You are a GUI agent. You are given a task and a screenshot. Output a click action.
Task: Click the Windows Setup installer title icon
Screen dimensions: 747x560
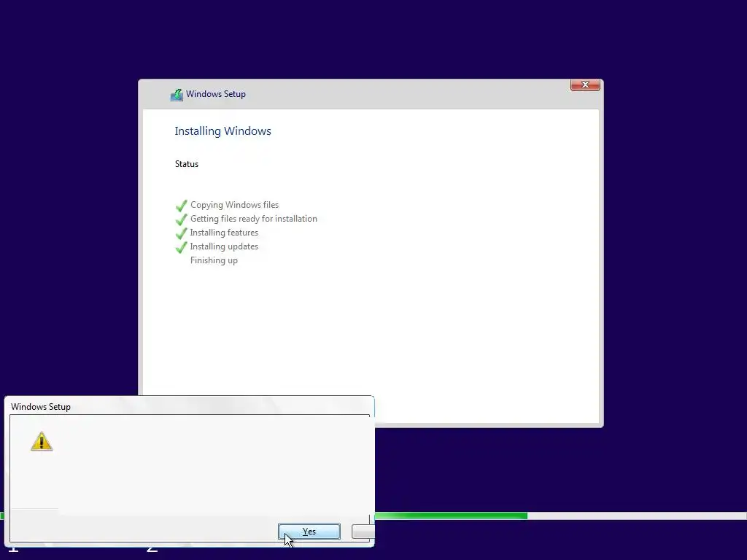click(x=177, y=95)
